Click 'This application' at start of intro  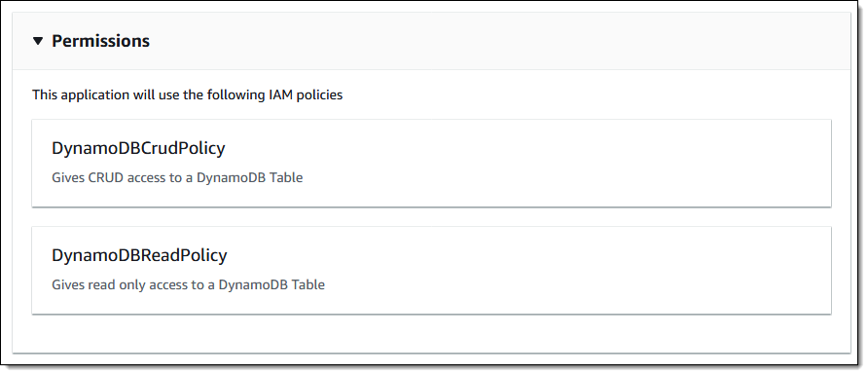[80, 95]
